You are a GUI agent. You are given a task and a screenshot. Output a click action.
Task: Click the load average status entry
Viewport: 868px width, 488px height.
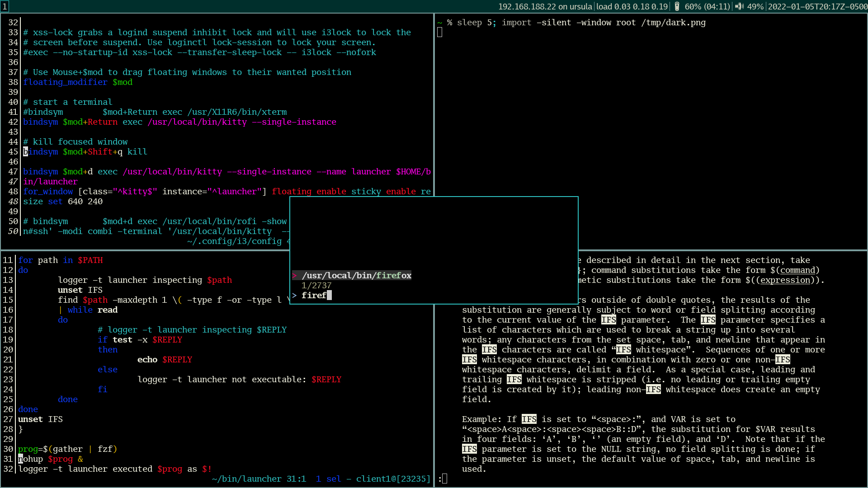tap(632, 6)
